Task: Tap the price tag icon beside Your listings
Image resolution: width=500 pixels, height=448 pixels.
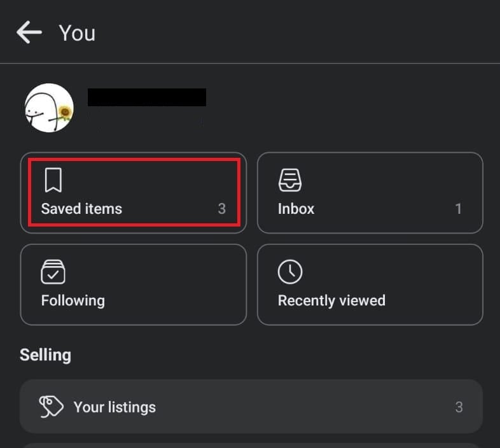Action: [x=51, y=407]
